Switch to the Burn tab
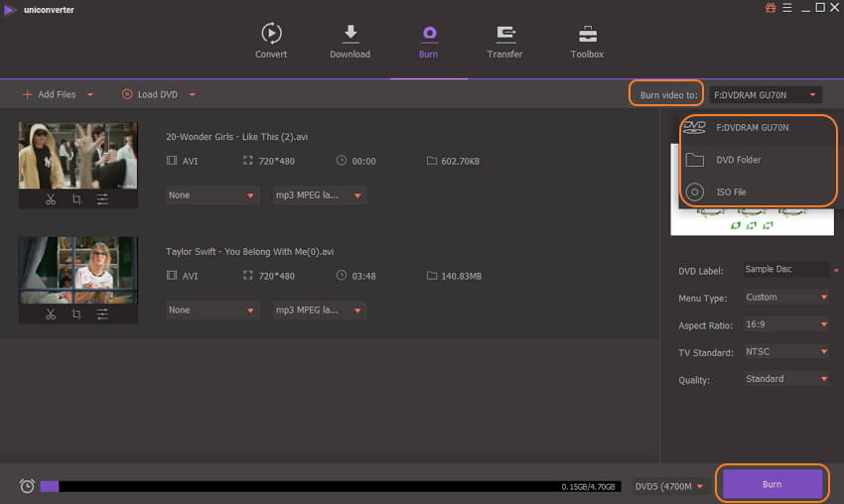 [429, 41]
